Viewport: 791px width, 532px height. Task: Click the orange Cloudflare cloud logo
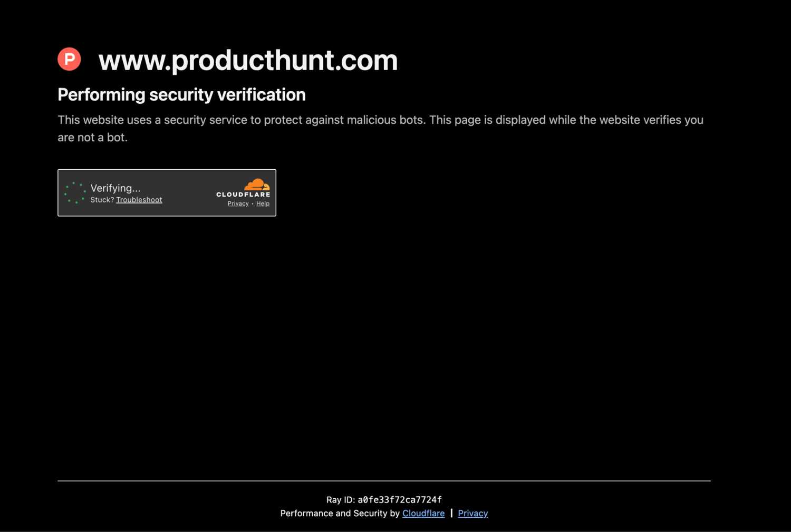[x=257, y=185]
